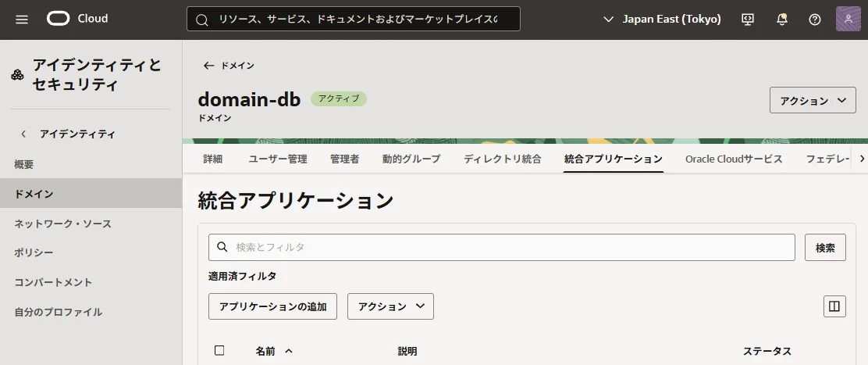Open the partially visible フェデレー tab

point(827,159)
